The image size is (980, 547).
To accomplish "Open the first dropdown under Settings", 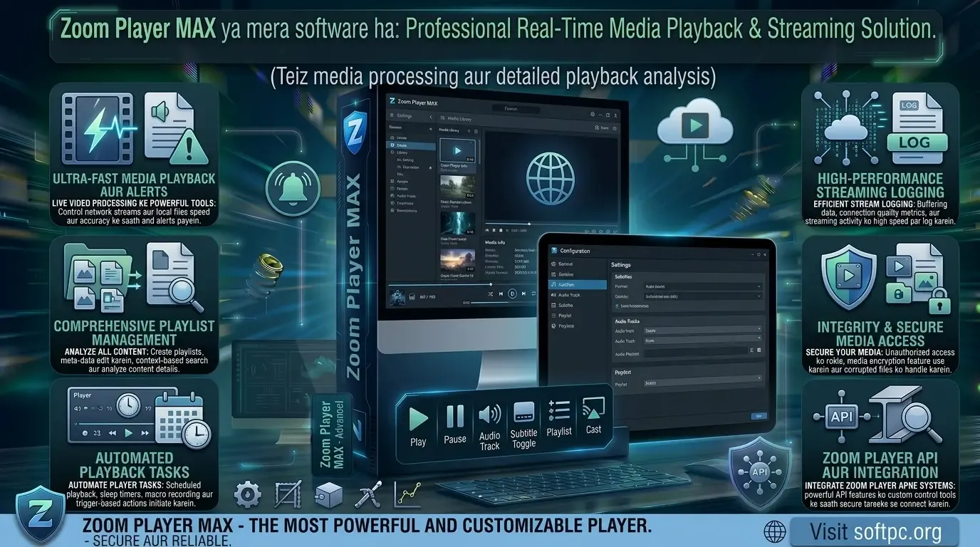I will coord(702,286).
